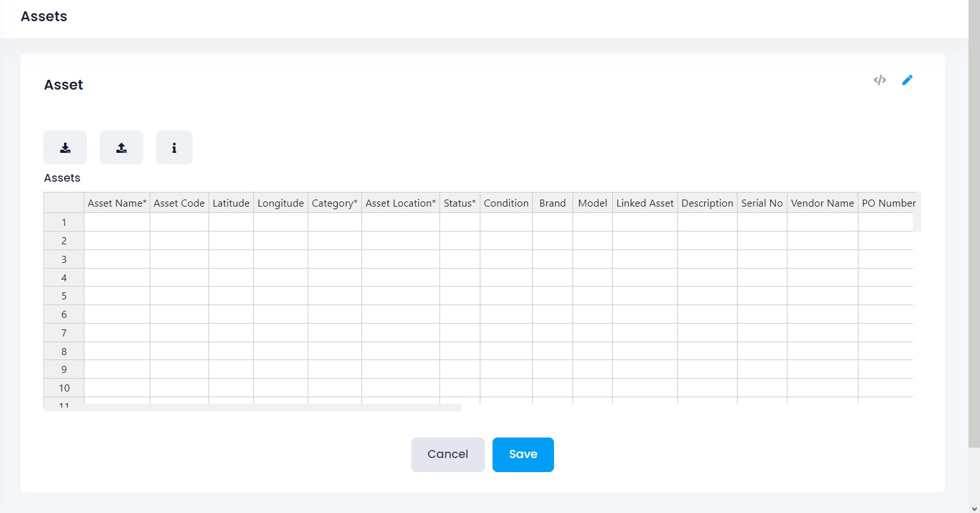
Task: Open the info icon button
Action: (174, 148)
